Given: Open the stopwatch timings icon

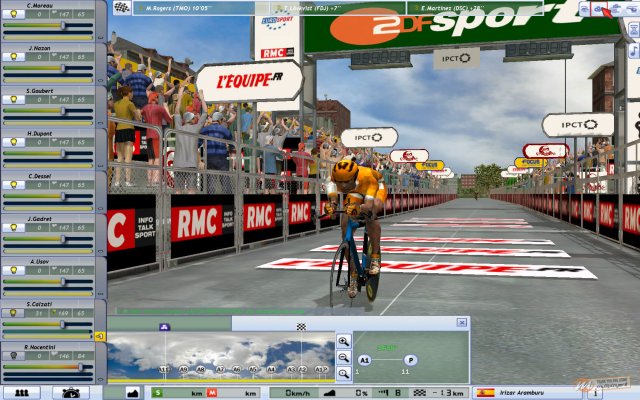Looking at the screenshot, I should click(71, 393).
